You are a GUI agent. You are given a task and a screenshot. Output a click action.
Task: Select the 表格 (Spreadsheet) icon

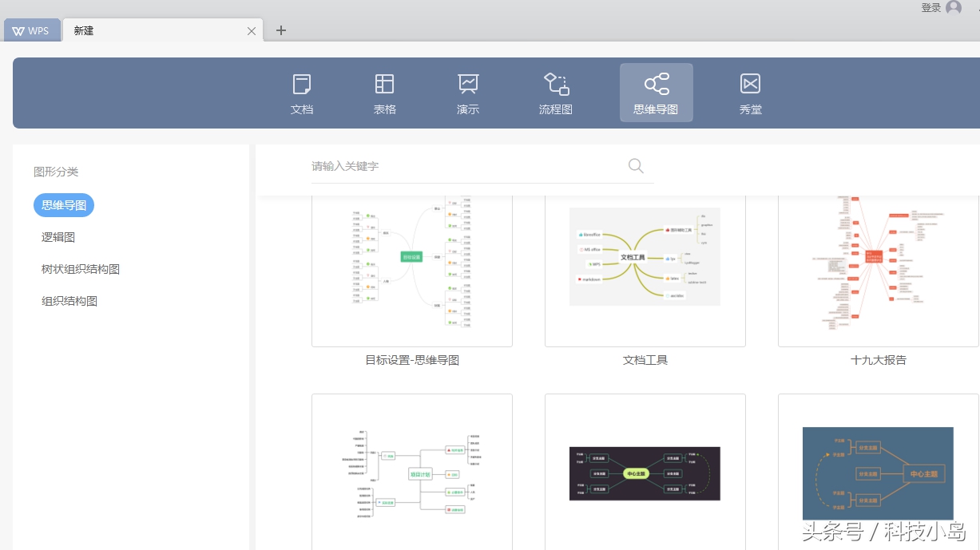tap(385, 92)
